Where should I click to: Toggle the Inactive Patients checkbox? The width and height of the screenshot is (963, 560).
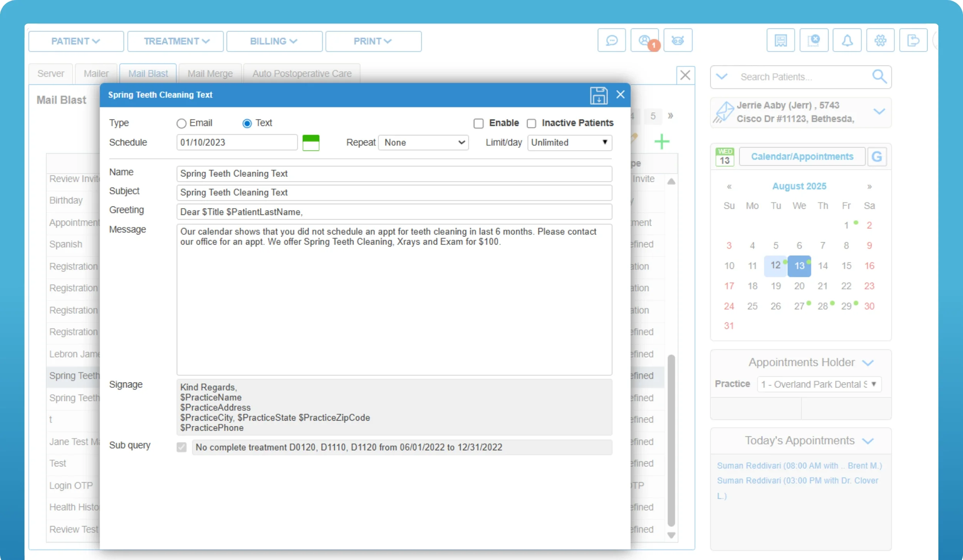[x=531, y=123]
